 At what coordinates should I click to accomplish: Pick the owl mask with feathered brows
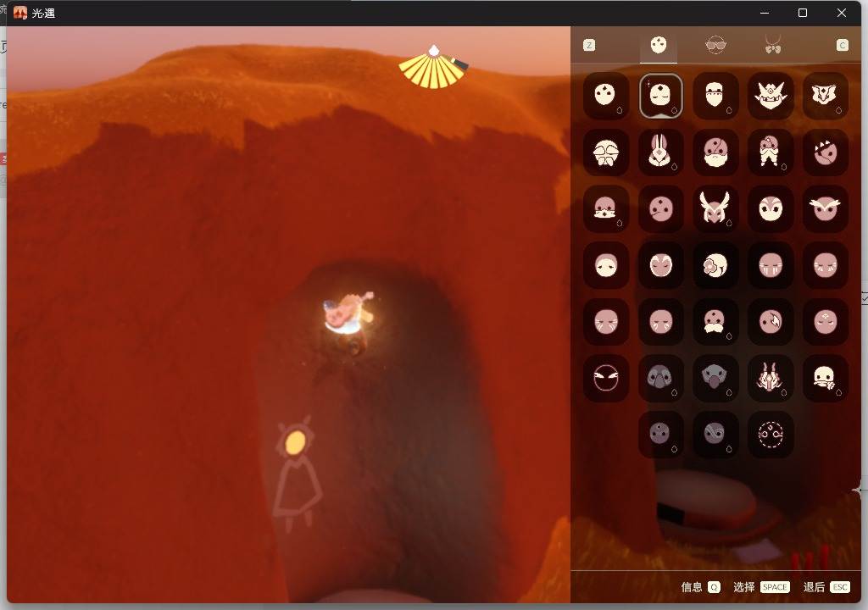(825, 208)
